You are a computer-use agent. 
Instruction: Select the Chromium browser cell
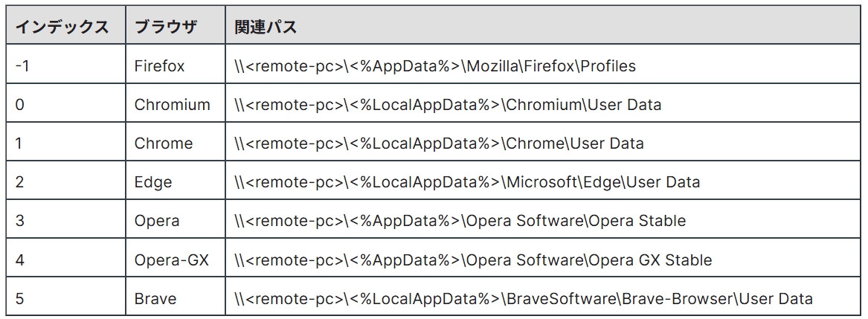[172, 105]
